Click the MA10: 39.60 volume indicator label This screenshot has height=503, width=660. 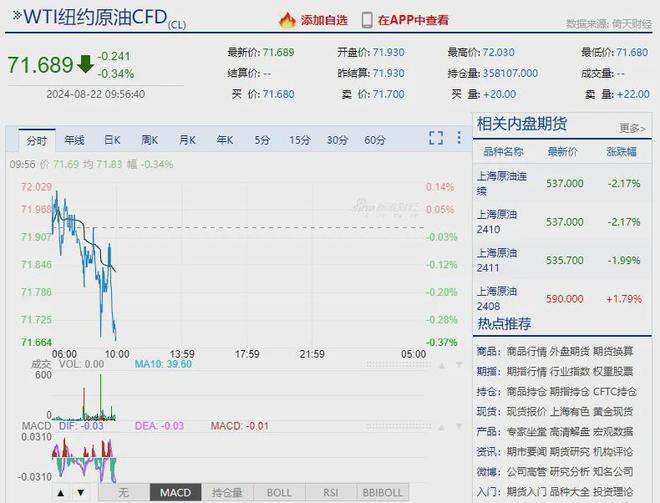tap(163, 364)
